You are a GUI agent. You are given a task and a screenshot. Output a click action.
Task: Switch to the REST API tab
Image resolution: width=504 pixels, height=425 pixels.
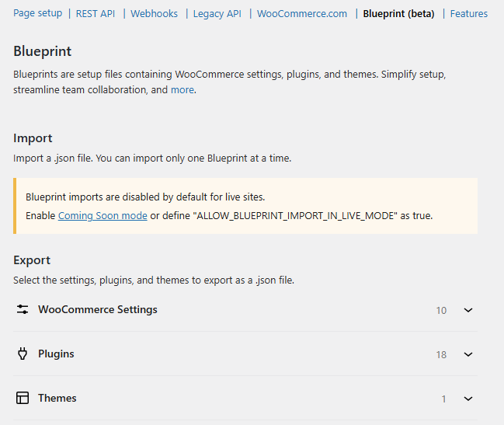96,13
